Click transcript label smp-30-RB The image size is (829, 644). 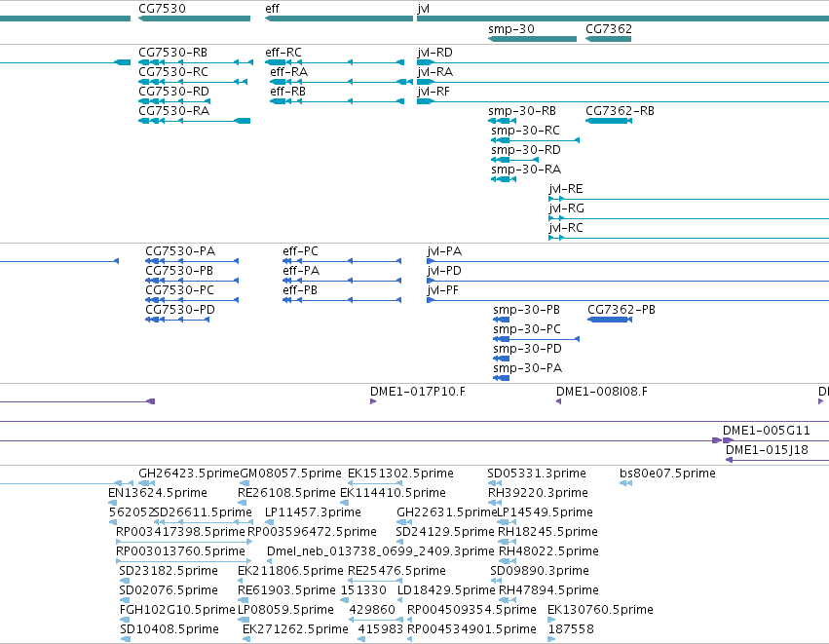click(x=522, y=111)
